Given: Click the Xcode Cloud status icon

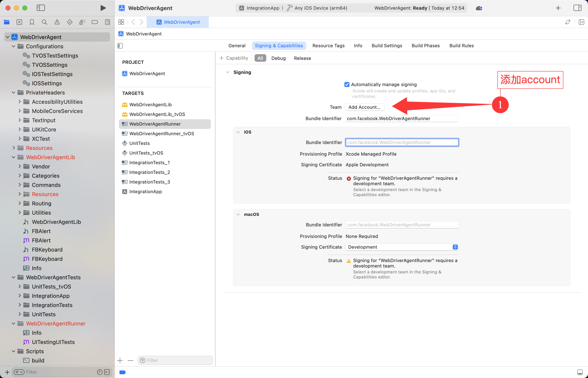Looking at the screenshot, I should (x=479, y=8).
